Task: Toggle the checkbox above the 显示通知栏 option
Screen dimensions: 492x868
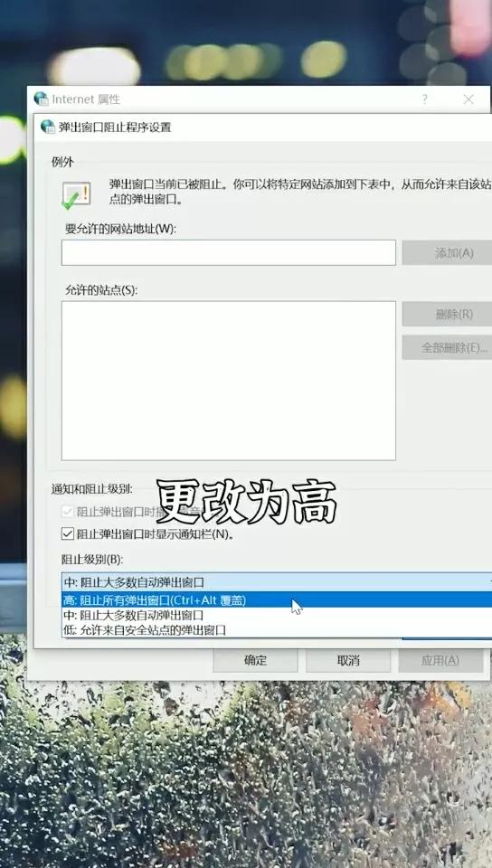Action: (x=68, y=512)
